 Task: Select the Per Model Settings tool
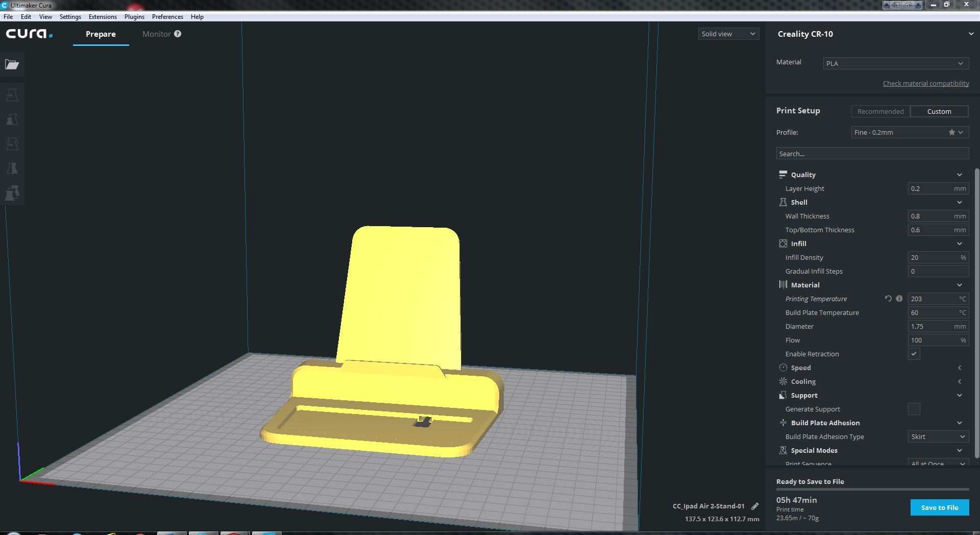12,193
